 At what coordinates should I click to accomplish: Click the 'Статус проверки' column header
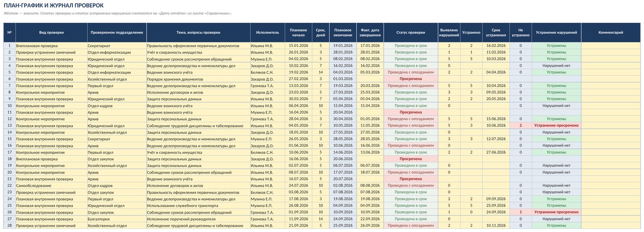[x=411, y=33]
